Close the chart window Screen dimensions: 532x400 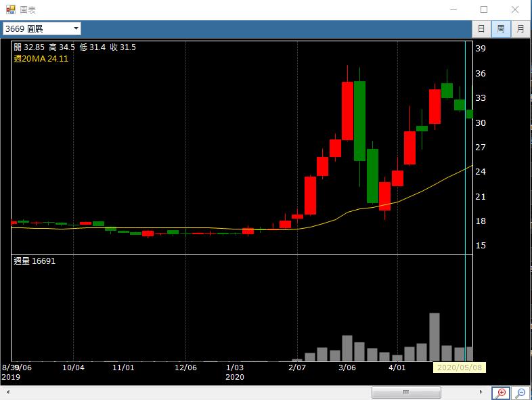pyautogui.click(x=515, y=9)
